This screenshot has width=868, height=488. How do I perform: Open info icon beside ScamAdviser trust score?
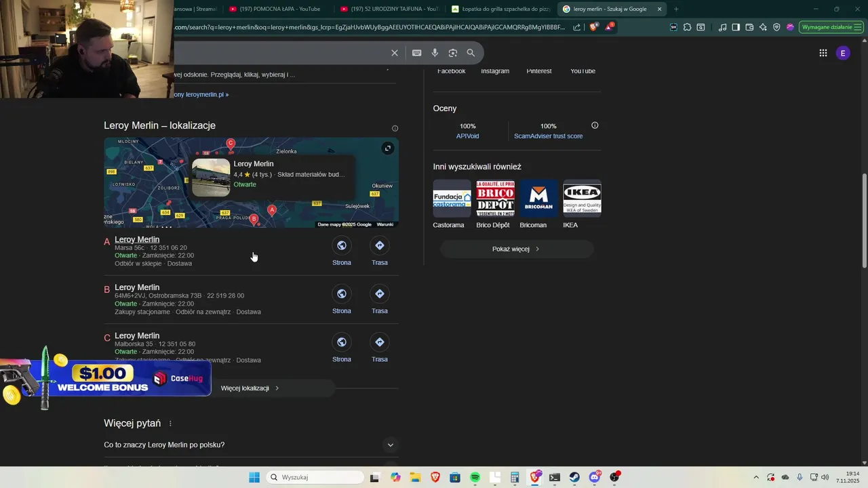(x=595, y=125)
